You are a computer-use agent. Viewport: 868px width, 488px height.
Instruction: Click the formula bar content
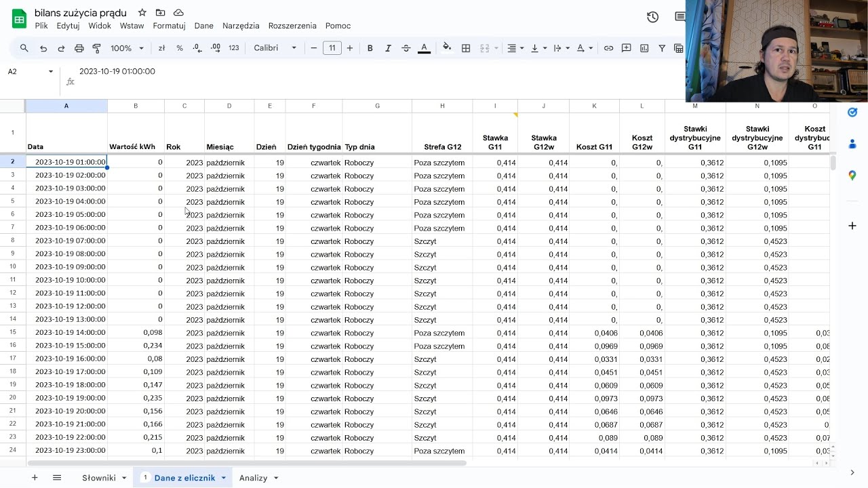point(117,71)
